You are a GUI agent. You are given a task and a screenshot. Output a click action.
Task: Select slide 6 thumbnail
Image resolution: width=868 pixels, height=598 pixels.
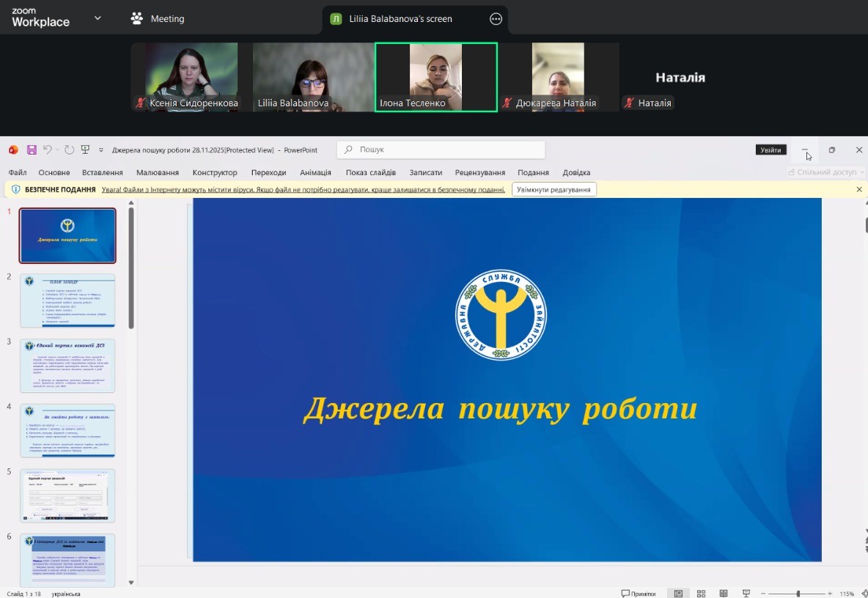point(67,561)
